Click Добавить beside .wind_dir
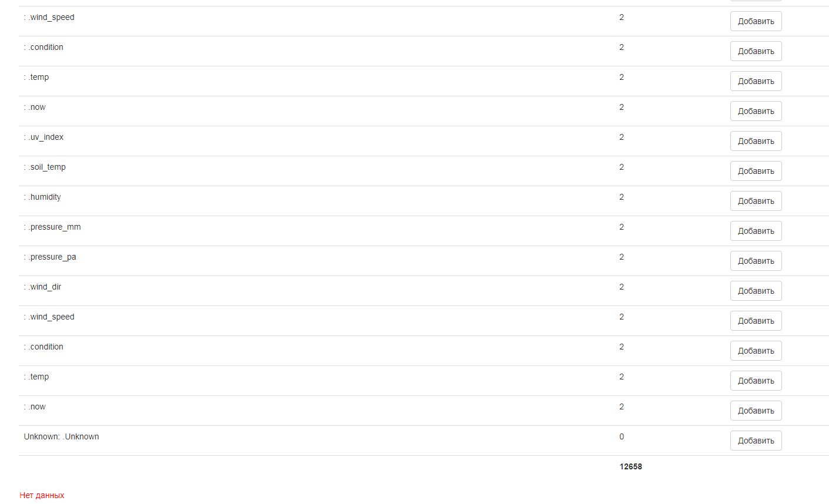 (756, 291)
